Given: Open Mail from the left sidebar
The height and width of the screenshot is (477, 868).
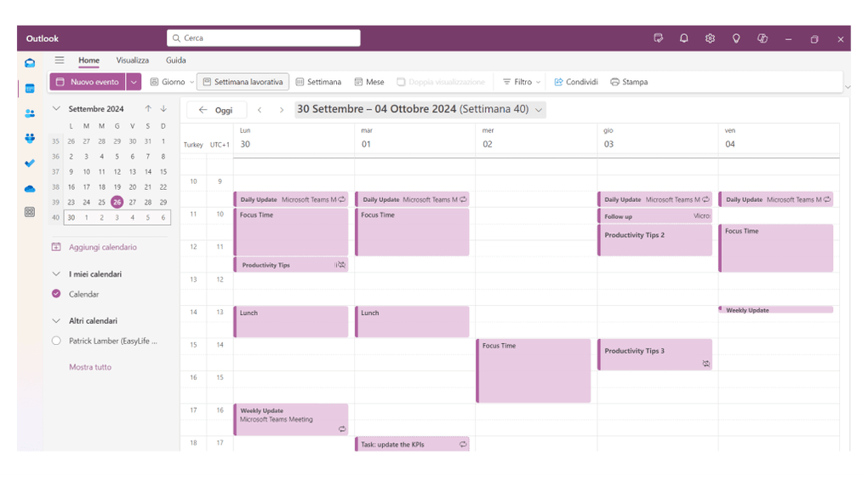Looking at the screenshot, I should coord(30,62).
